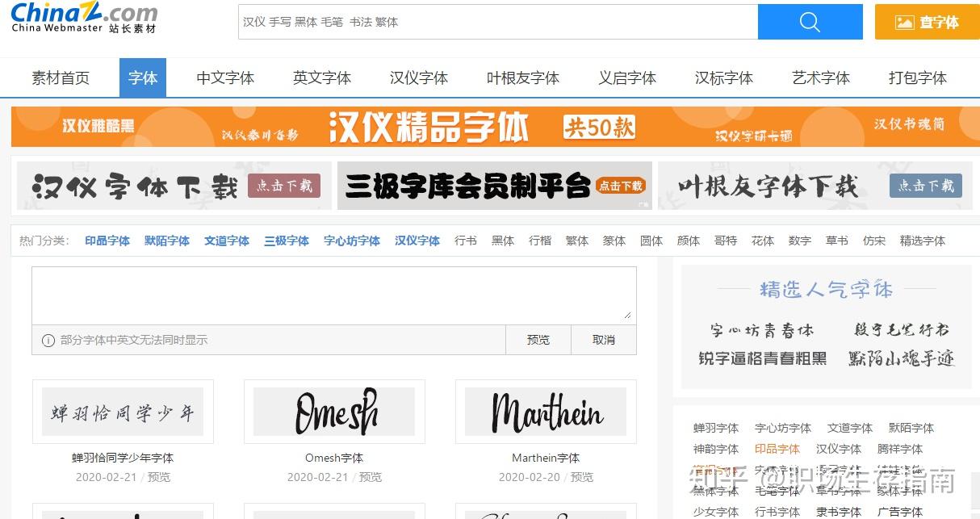Open the 字心坊青春体 featured font

(762, 330)
